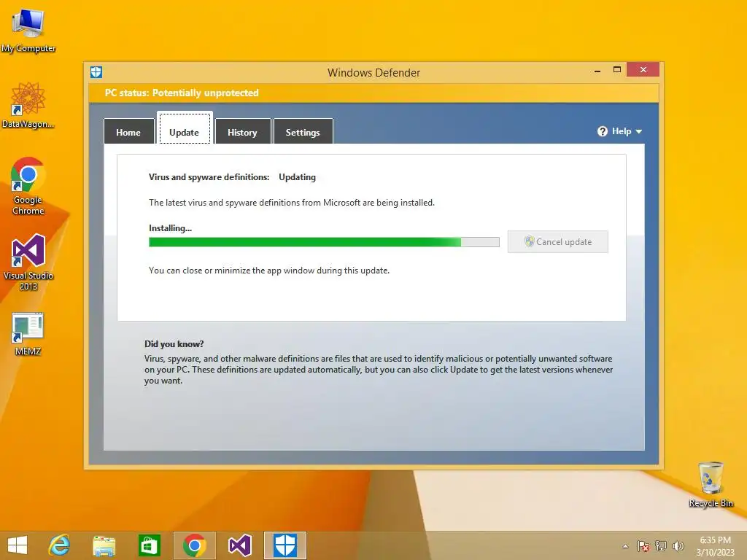
Task: Click the Help question mark icon
Action: 603,131
